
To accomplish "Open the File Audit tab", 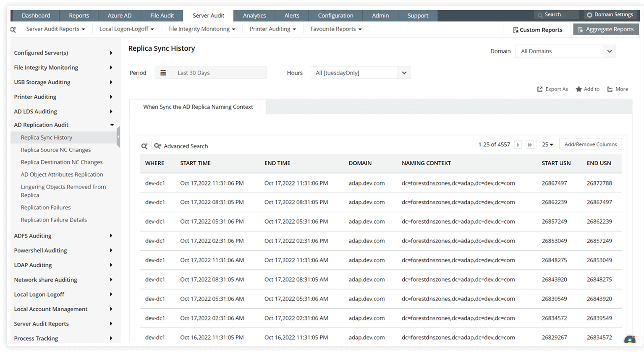I will 162,16.
